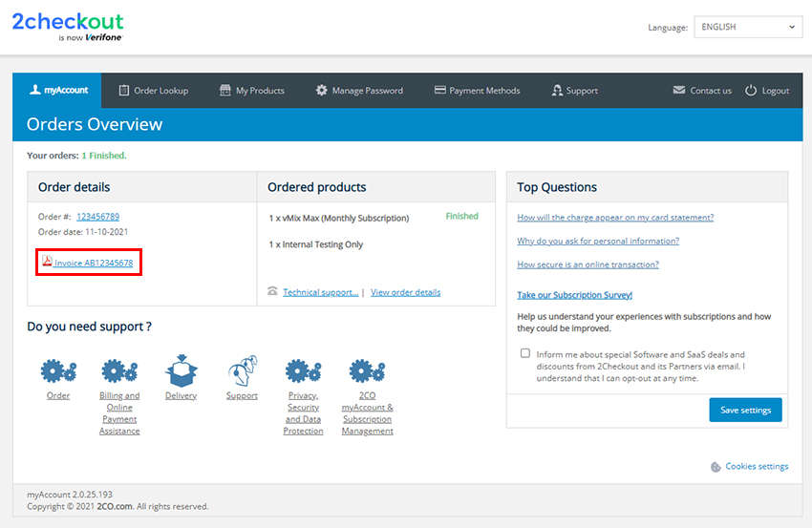Open the Language dropdown

747,27
